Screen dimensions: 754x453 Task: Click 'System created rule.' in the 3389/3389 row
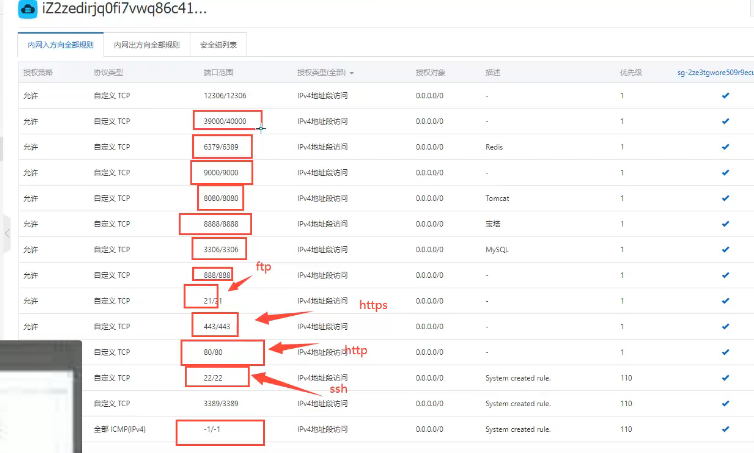pyautogui.click(x=518, y=403)
